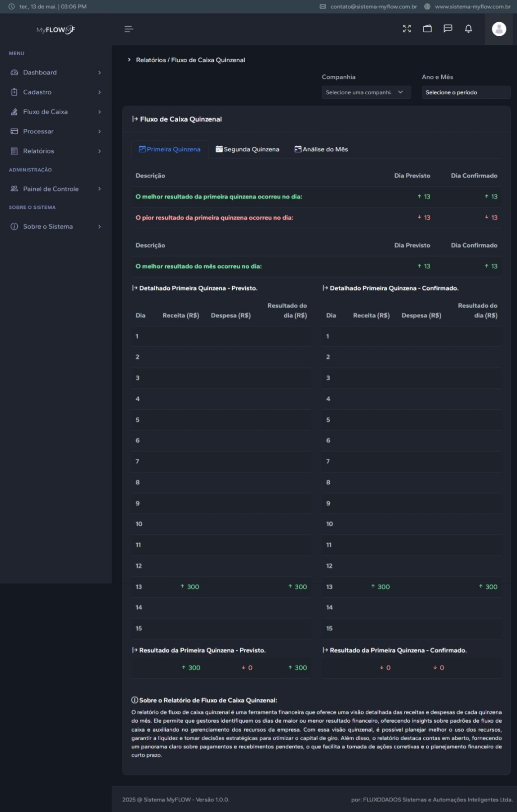Image resolution: width=517 pixels, height=812 pixels.
Task: Expand the Painel de Controle menu
Action: (x=51, y=189)
